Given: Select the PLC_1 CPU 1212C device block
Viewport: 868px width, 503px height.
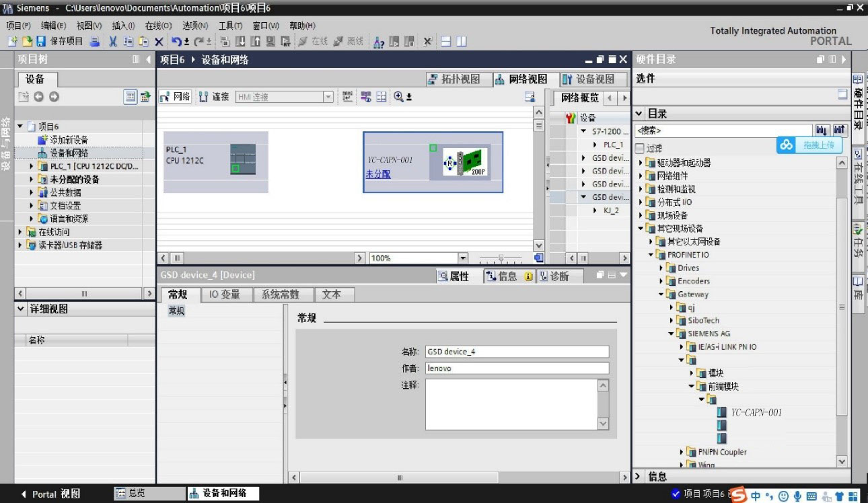Looking at the screenshot, I should point(215,161).
